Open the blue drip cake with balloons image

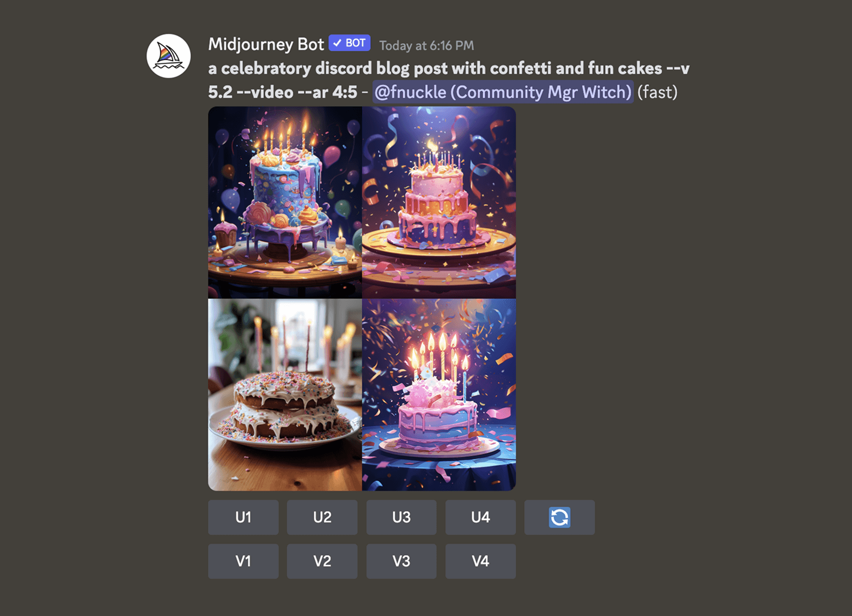[285, 202]
